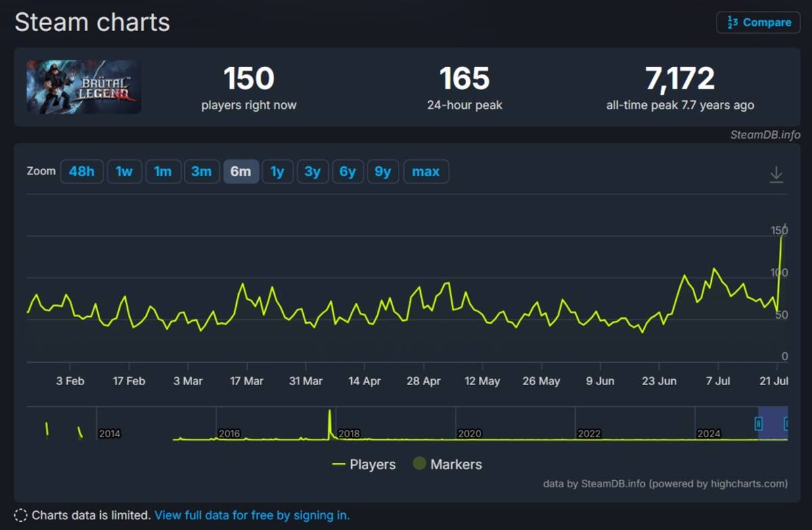
Task: Click the 28 Apr axis label
Action: (424, 381)
